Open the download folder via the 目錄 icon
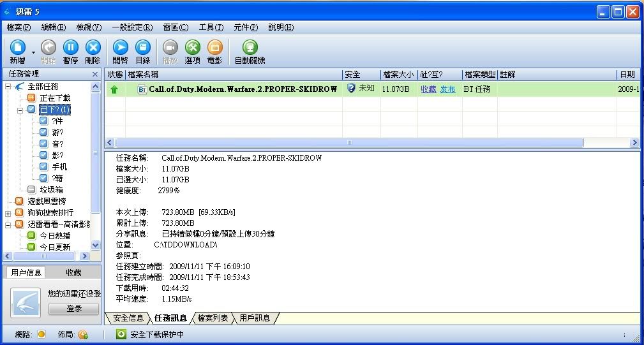 click(x=143, y=48)
